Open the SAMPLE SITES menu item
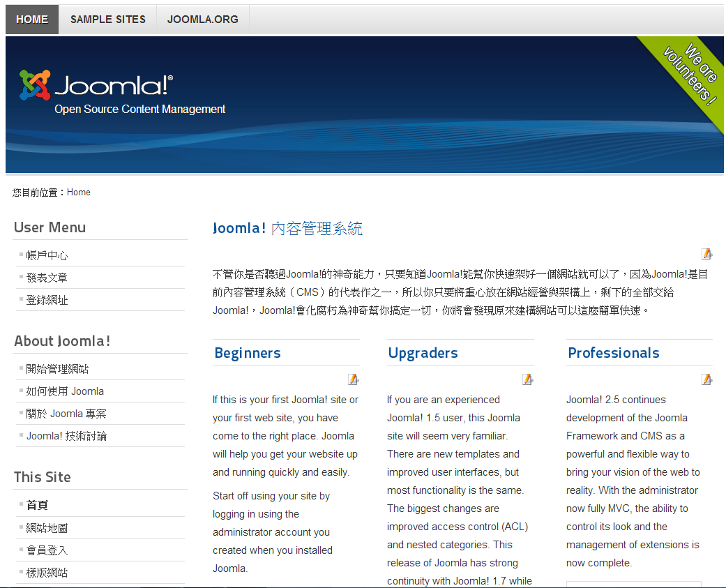 tap(108, 20)
